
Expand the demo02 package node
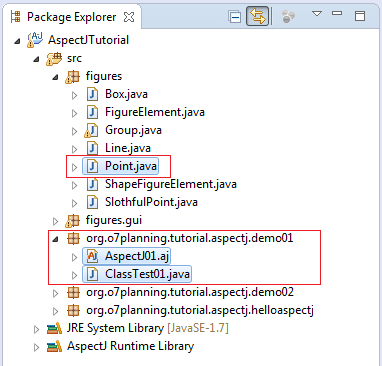(x=55, y=293)
